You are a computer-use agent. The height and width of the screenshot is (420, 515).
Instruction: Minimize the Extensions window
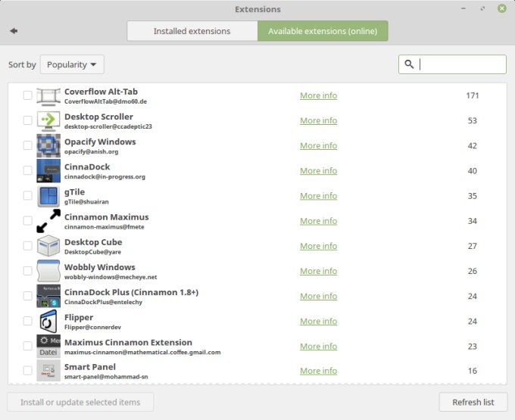[463, 8]
